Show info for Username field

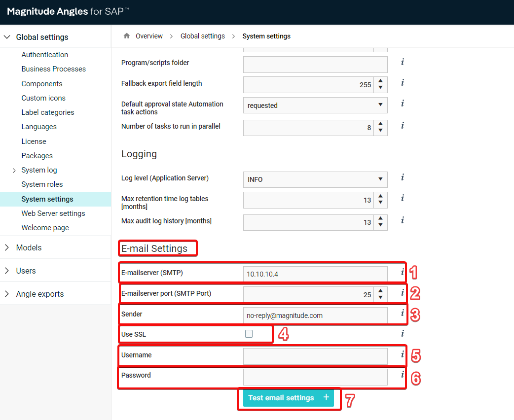pyautogui.click(x=402, y=354)
